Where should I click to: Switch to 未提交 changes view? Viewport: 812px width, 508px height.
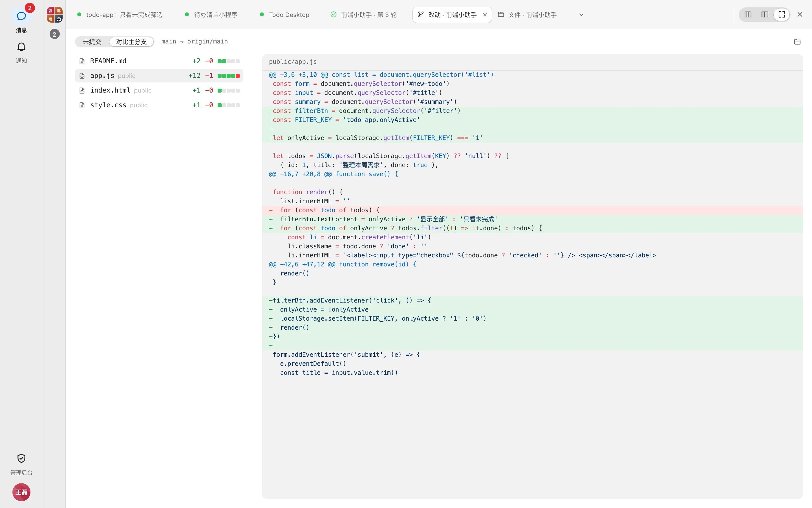92,42
